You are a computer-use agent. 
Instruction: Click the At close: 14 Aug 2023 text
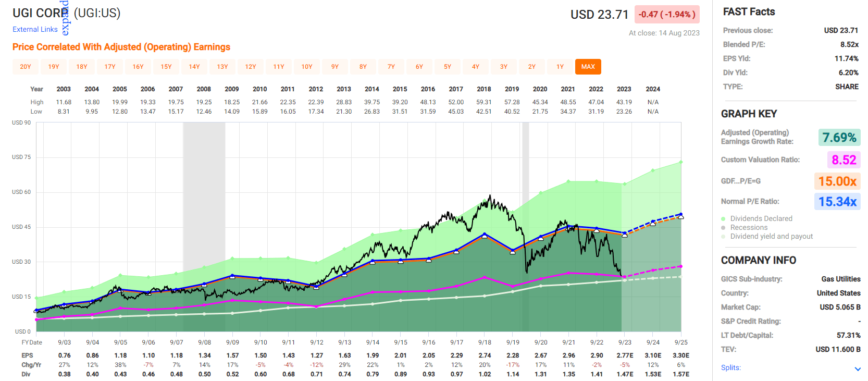(x=664, y=33)
